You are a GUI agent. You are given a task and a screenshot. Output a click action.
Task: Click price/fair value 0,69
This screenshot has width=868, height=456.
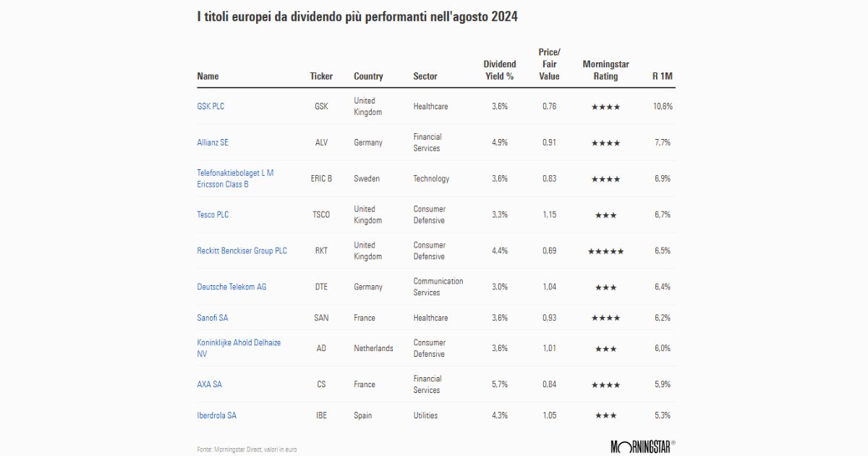(550, 251)
